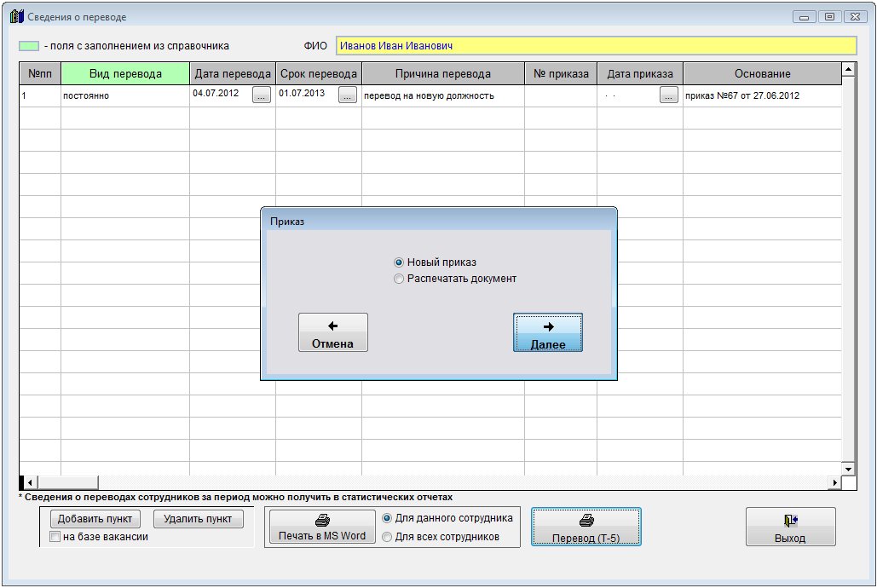Select the Распечатать документ radio option

[399, 279]
